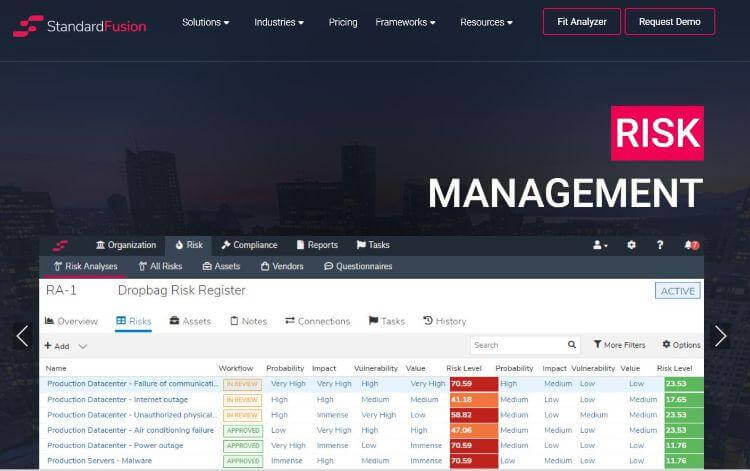This screenshot has height=471, width=750.
Task: Open the Assets tab under Dropbag Risk Register
Action: point(190,321)
